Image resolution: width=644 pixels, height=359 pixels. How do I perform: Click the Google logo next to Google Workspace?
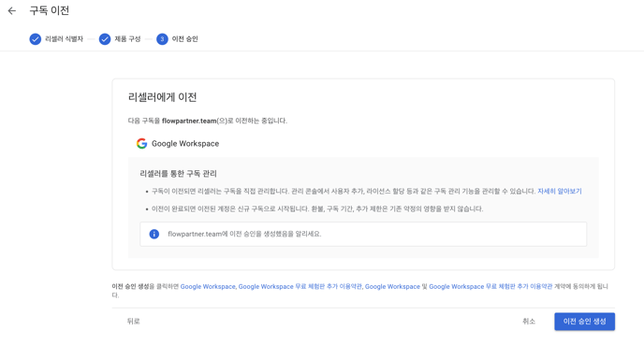[x=141, y=143]
